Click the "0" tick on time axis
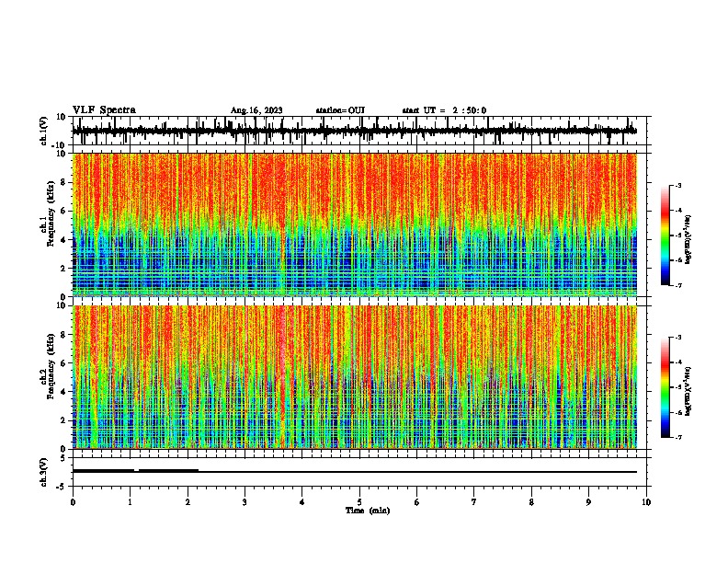Viewport: 728px width, 563px height. [x=73, y=502]
